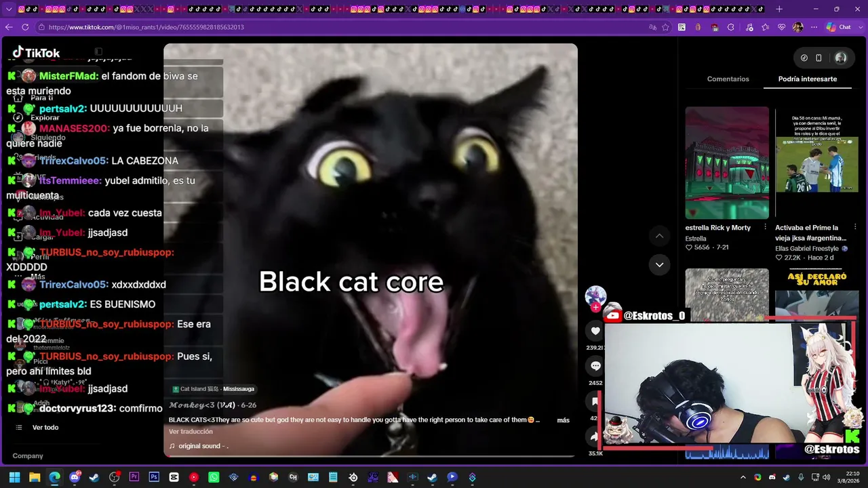868x488 pixels.
Task: Open the QR code extension icon
Action: [x=682, y=27]
